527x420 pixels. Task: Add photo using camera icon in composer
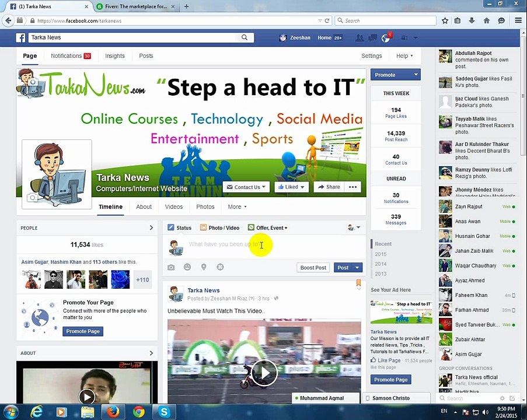(x=171, y=267)
